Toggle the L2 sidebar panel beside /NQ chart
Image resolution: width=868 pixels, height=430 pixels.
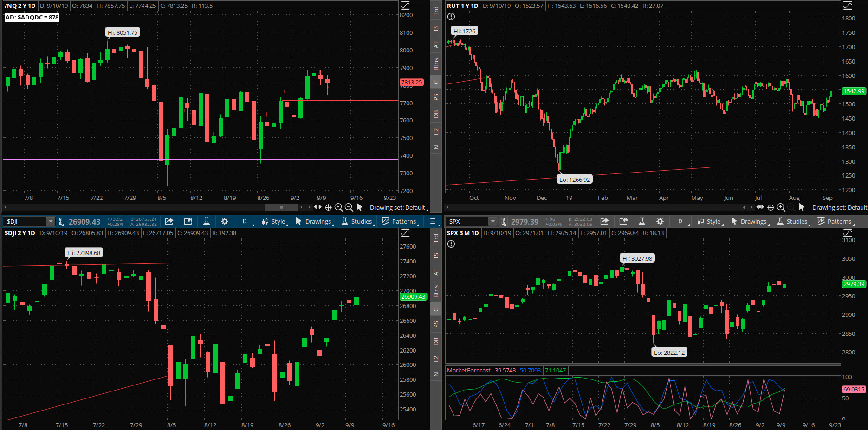pos(436,131)
